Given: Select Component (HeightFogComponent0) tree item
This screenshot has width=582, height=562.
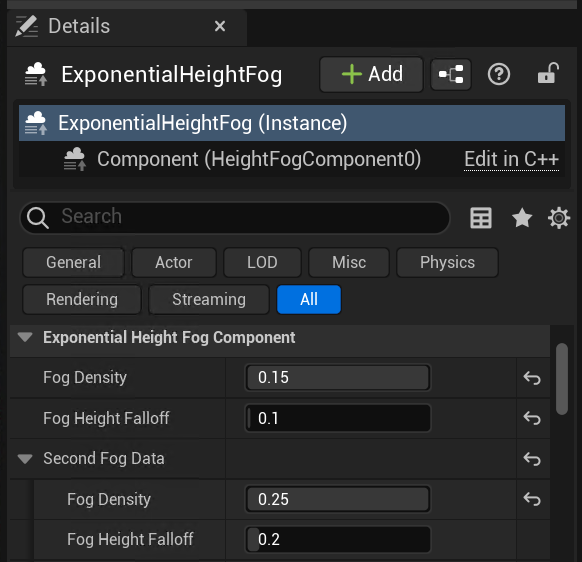Looking at the screenshot, I should pos(259,159).
